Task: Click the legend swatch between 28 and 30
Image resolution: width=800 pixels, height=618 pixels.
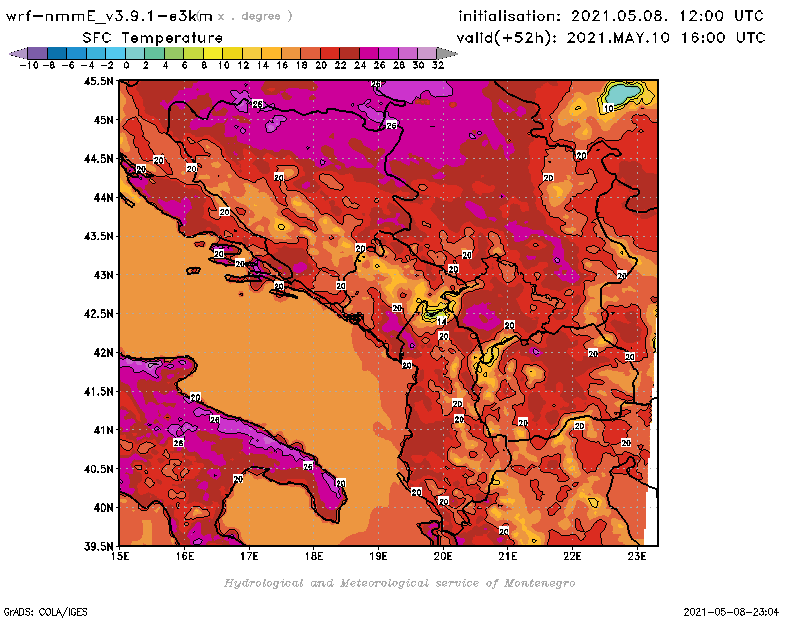Action: (408, 53)
